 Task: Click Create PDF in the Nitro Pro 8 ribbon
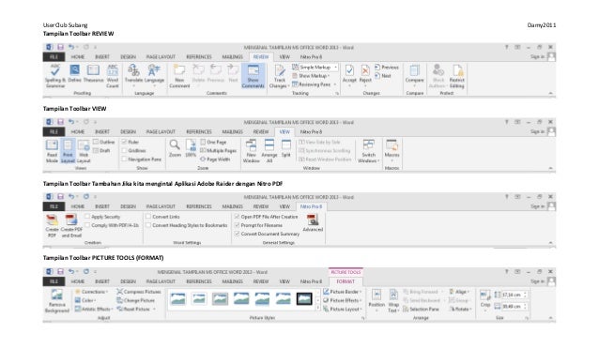tap(52, 226)
